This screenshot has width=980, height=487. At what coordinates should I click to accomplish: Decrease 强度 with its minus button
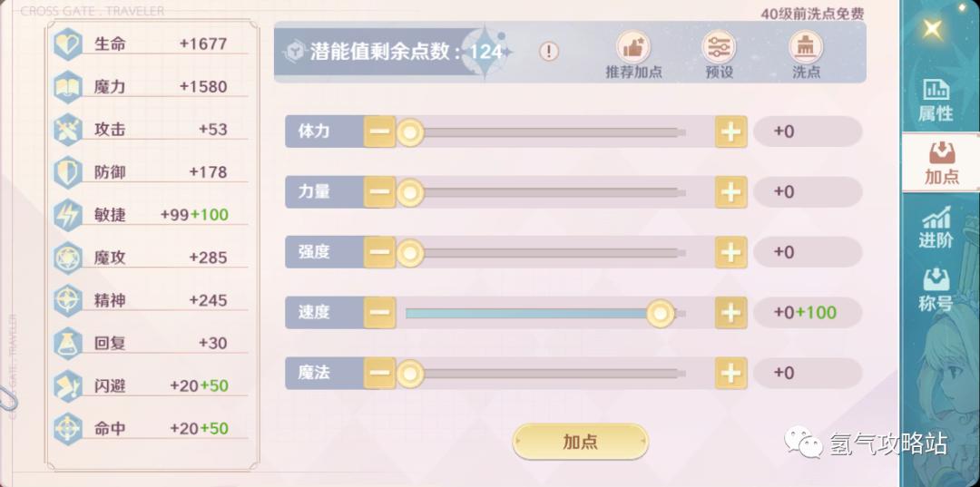pos(379,252)
